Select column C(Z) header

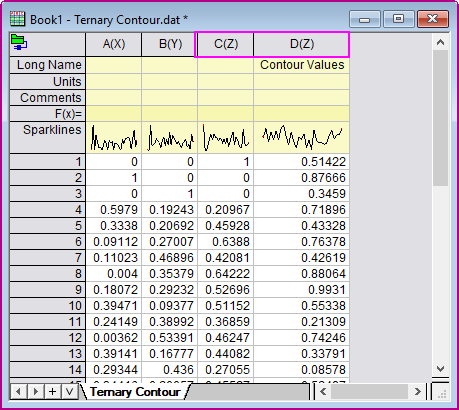point(226,44)
